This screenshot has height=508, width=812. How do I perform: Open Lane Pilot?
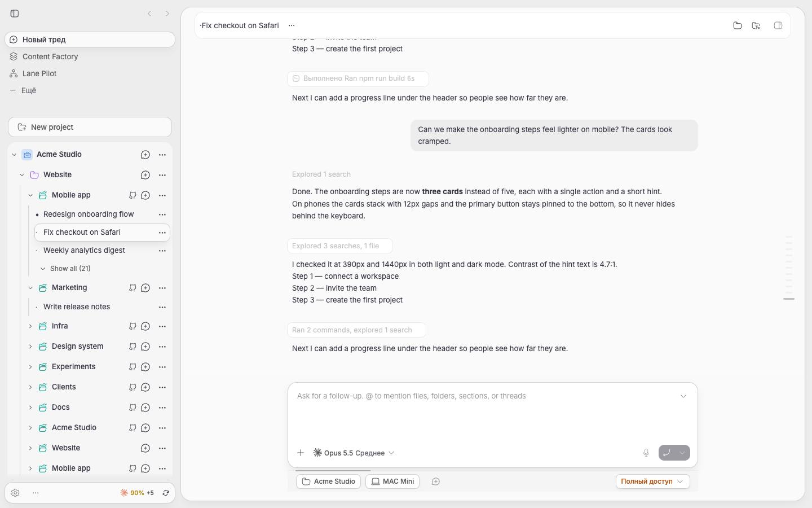tap(90, 73)
